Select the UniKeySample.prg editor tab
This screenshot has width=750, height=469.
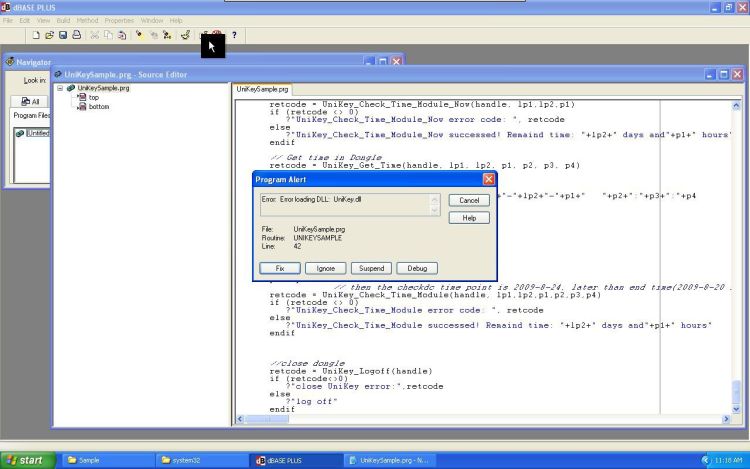point(262,89)
